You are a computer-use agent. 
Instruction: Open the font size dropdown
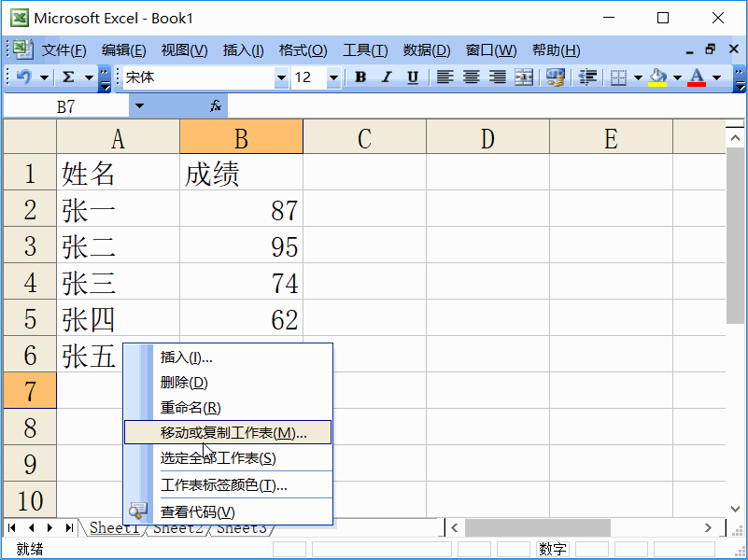tap(334, 77)
